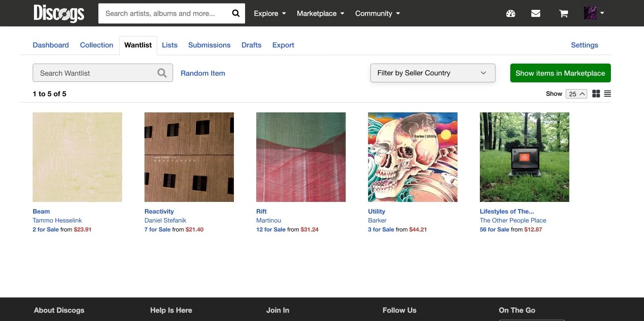The image size is (644, 321).
Task: Click the Join In footer heading
Action: pos(278,310)
